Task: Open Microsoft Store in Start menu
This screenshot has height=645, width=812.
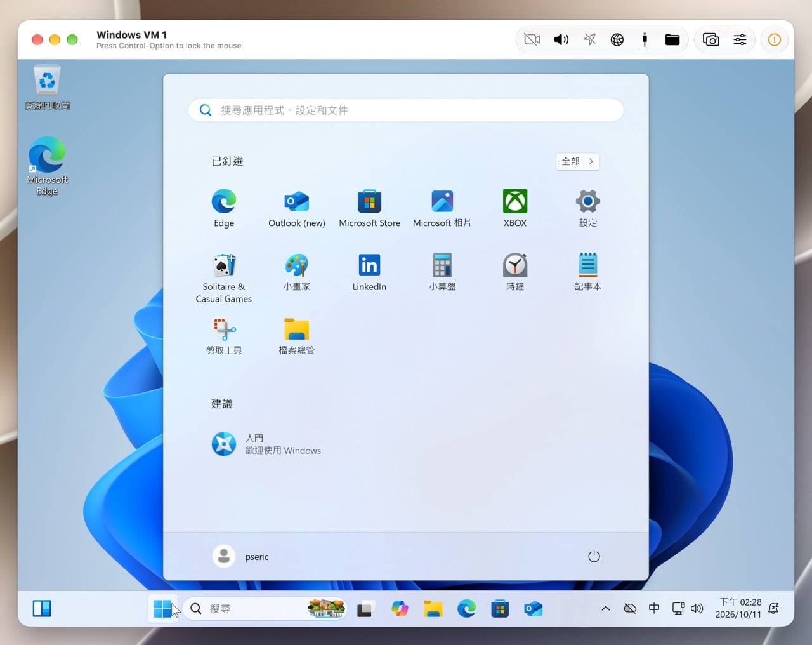Action: (369, 208)
